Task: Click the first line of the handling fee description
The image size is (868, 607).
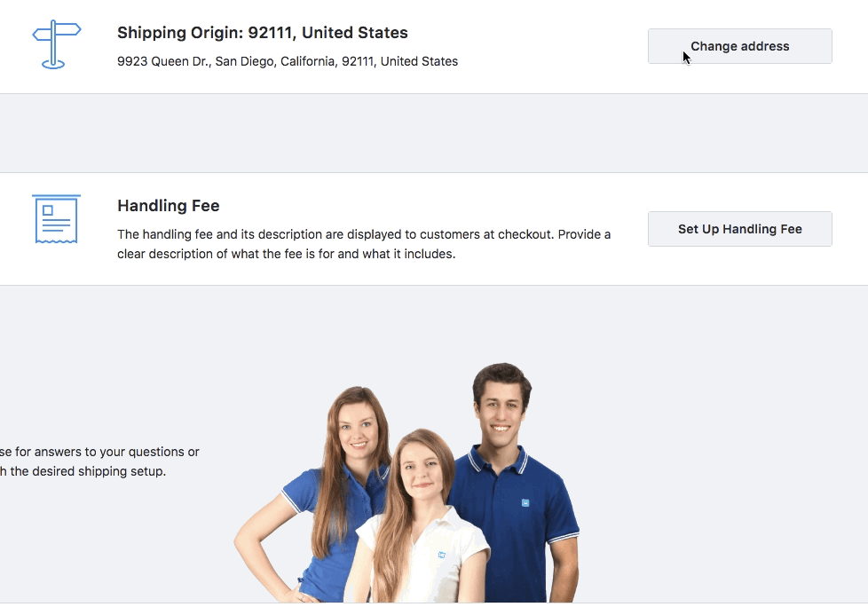Action: click(363, 234)
